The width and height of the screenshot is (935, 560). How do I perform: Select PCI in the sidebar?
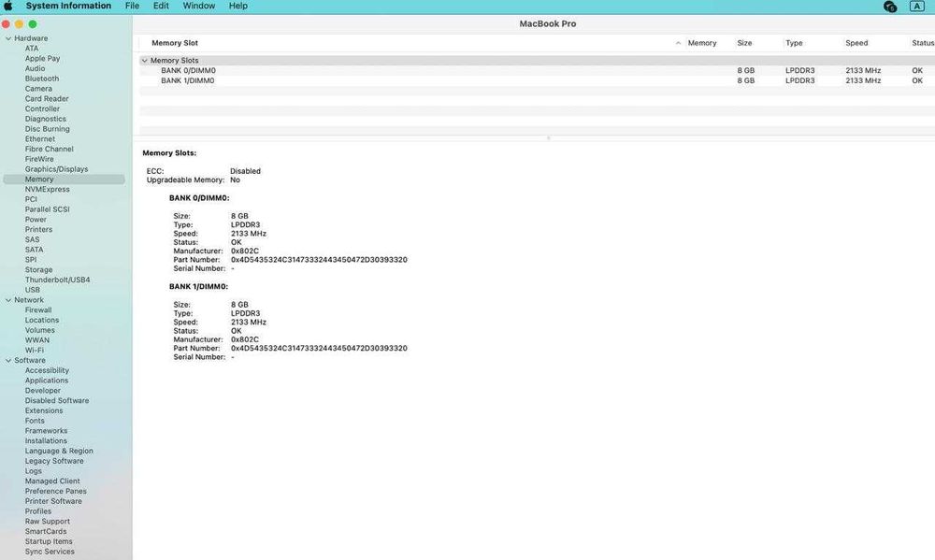pos(31,199)
